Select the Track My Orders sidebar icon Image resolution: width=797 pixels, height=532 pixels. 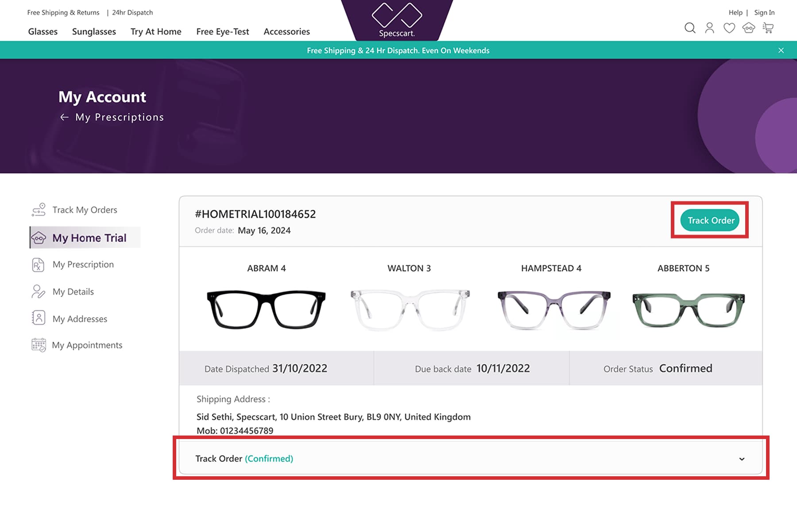pos(39,209)
